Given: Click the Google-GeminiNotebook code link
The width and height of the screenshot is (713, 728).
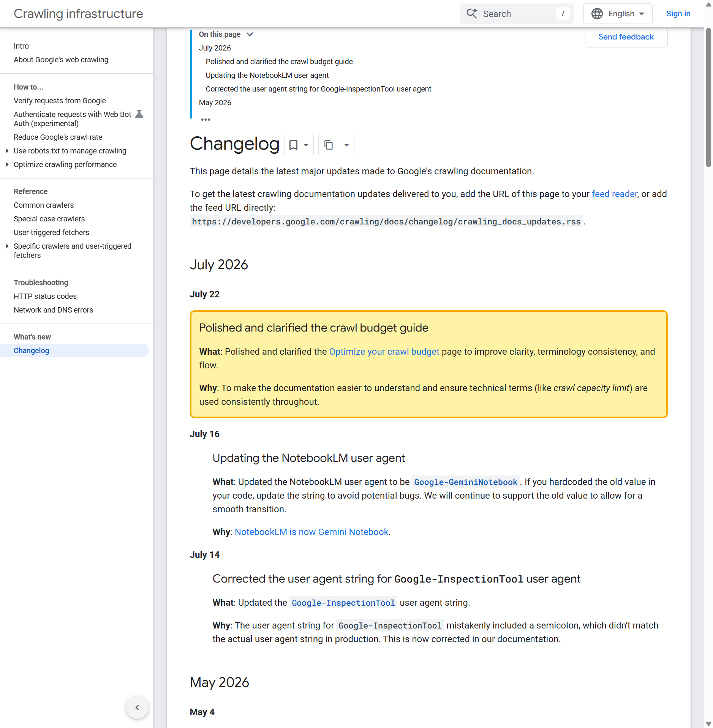Looking at the screenshot, I should pos(466,482).
